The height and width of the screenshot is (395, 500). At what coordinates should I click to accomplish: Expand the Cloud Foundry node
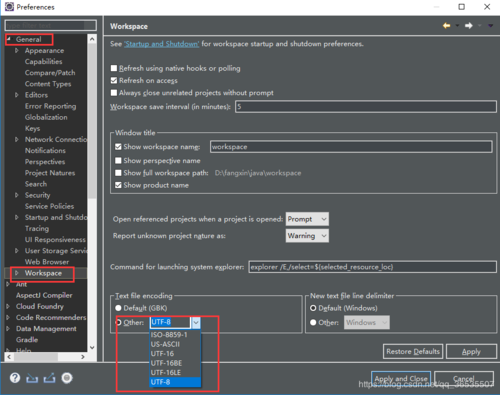8,306
